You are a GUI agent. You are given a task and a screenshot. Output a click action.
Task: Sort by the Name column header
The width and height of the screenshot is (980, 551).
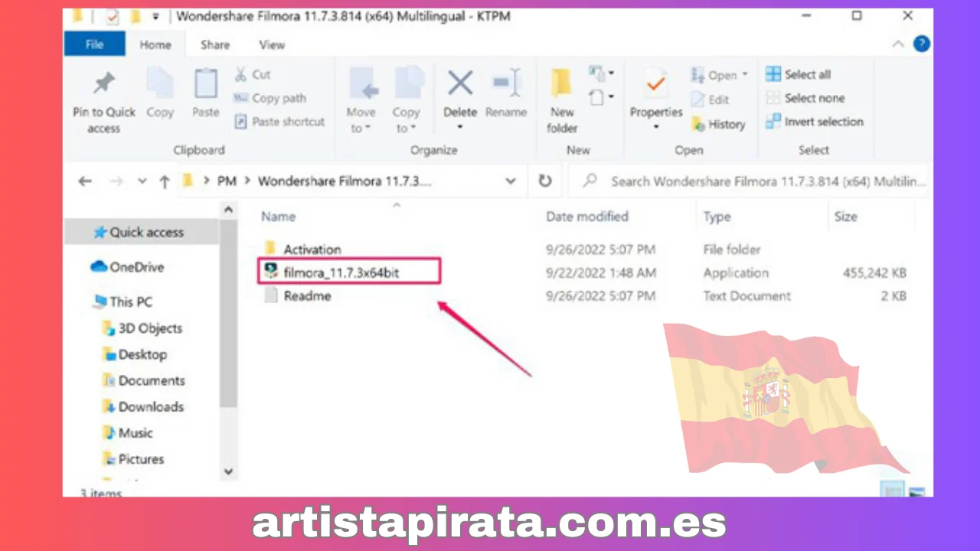coord(278,217)
